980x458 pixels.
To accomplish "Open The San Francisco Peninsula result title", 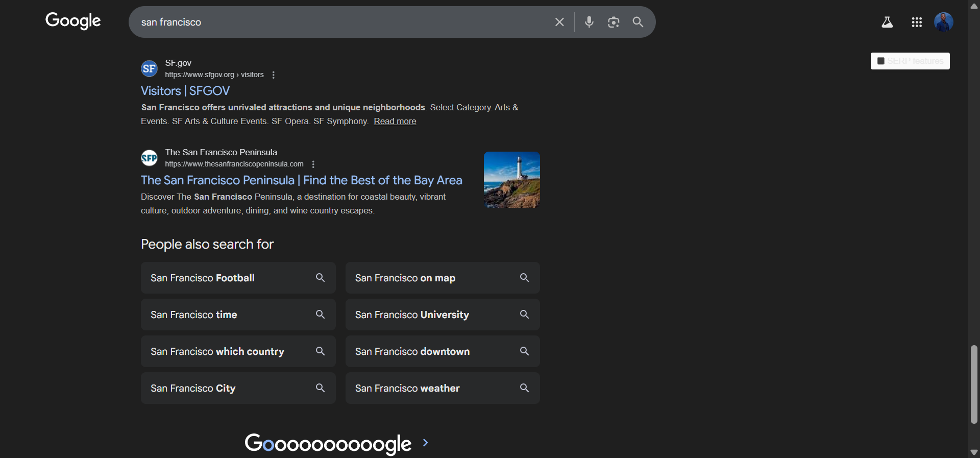I will tap(302, 180).
